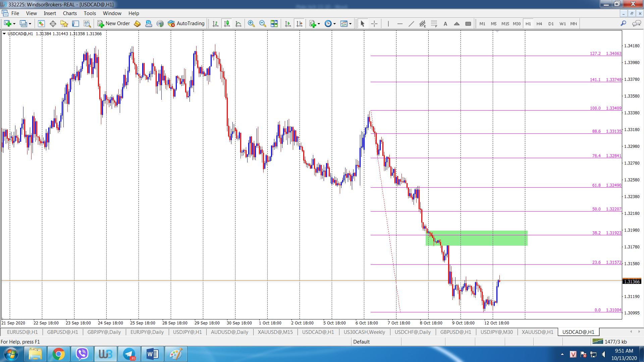Screen dimensions: 644x362
Task: Switch to line chart display
Action: point(238,23)
